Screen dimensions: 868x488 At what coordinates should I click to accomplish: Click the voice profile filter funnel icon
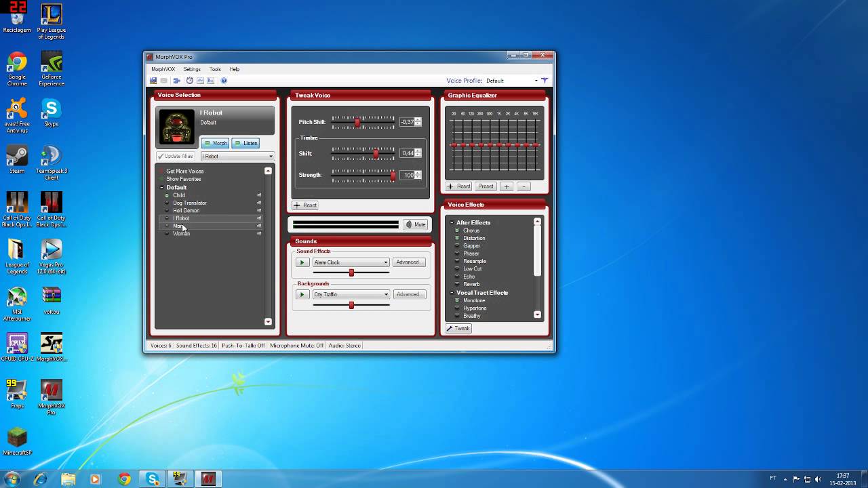[x=544, y=81]
